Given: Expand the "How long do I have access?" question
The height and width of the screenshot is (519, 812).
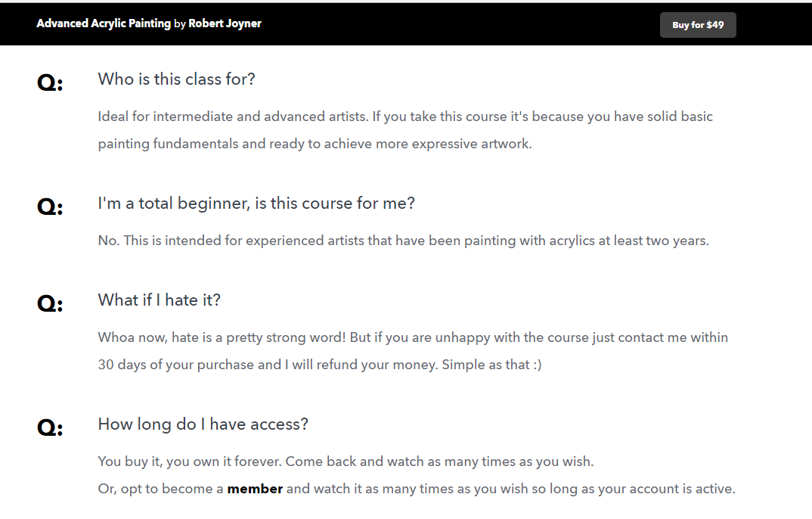Looking at the screenshot, I should [202, 424].
